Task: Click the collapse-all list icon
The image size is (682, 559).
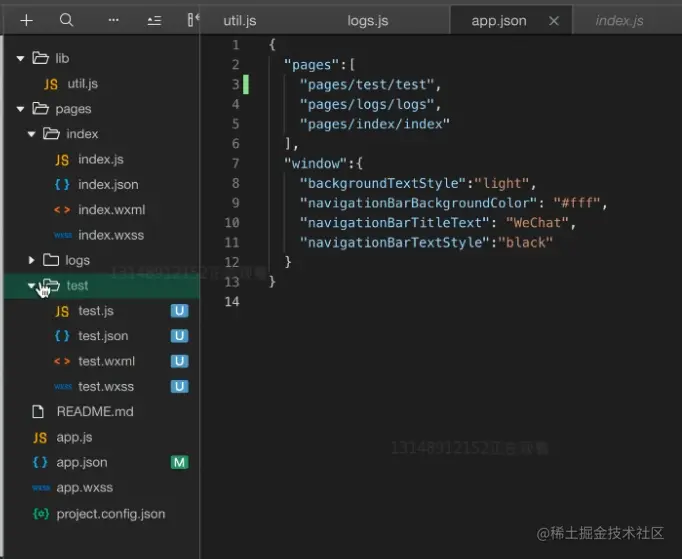Action: pyautogui.click(x=154, y=20)
